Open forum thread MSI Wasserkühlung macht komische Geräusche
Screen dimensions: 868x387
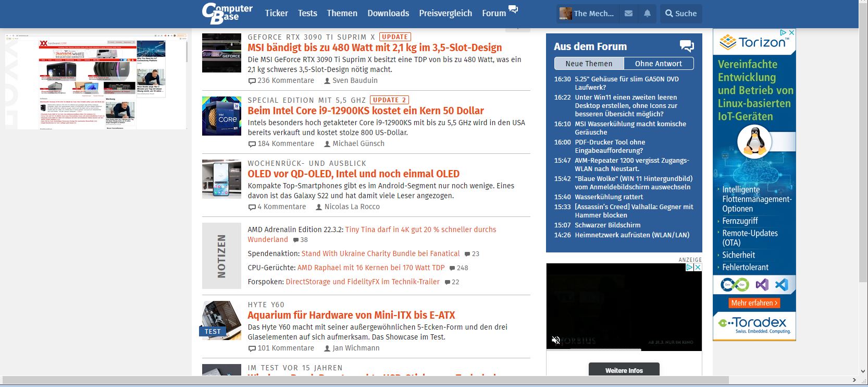pyautogui.click(x=630, y=128)
